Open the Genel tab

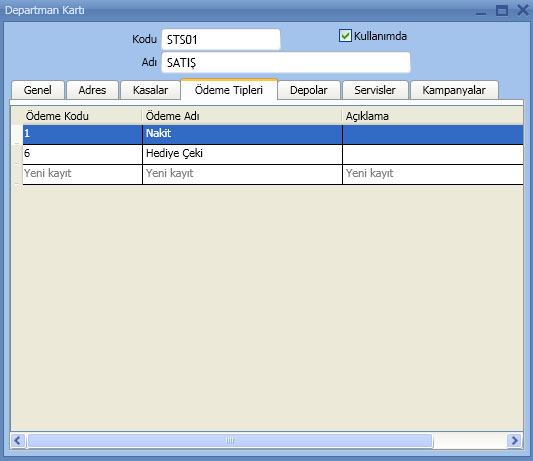point(38,90)
